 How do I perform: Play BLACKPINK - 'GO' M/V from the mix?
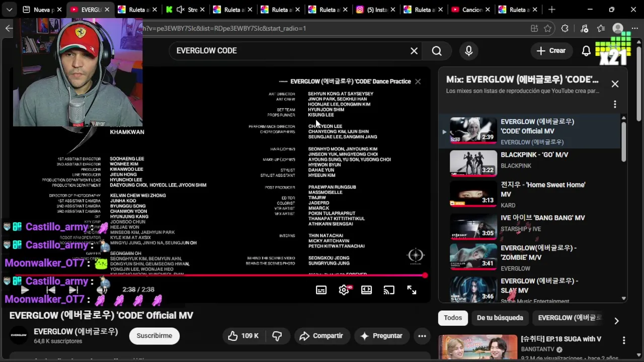530,163
